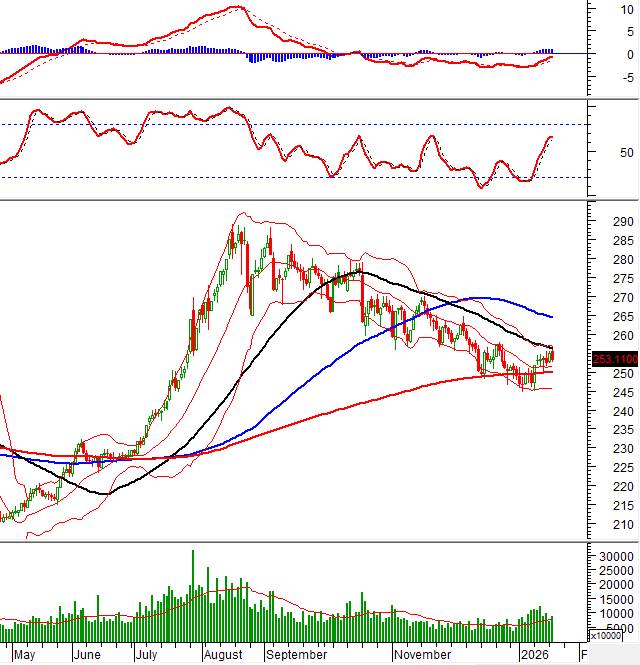Click the June month marker

pos(87,655)
